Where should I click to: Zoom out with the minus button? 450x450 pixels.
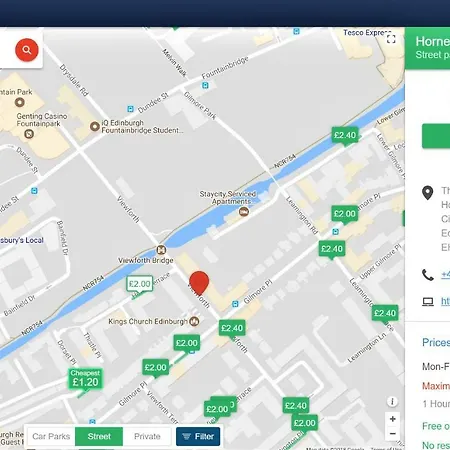tap(393, 433)
